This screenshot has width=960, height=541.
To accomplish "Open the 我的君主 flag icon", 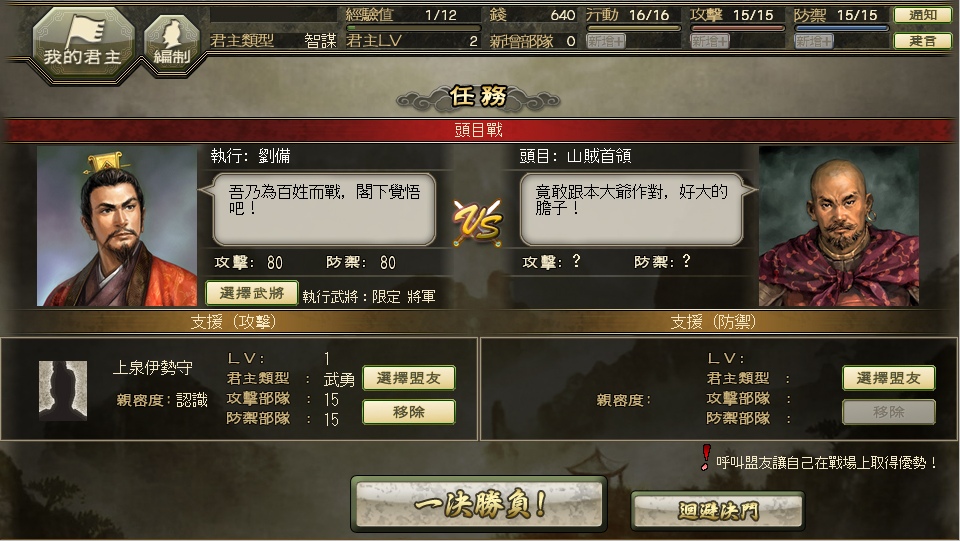I will 83,43.
